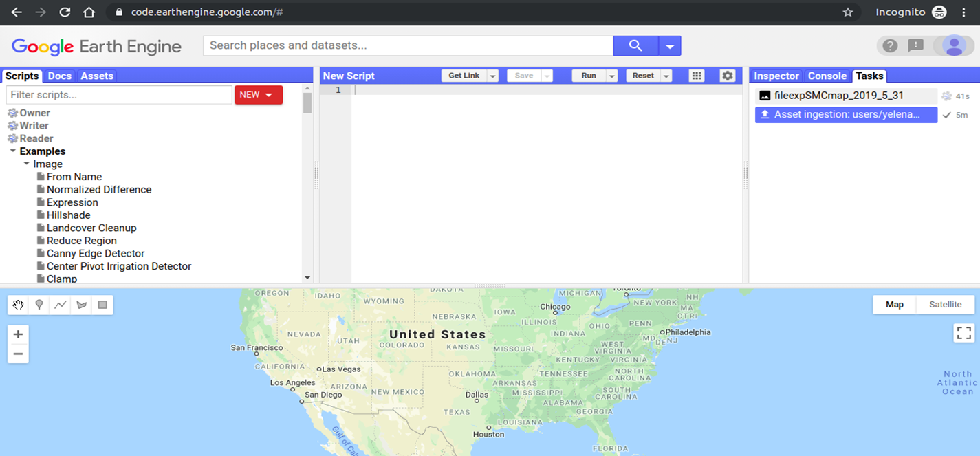Zoom out the map with minus button
This screenshot has height=456, width=980.
point(18,354)
